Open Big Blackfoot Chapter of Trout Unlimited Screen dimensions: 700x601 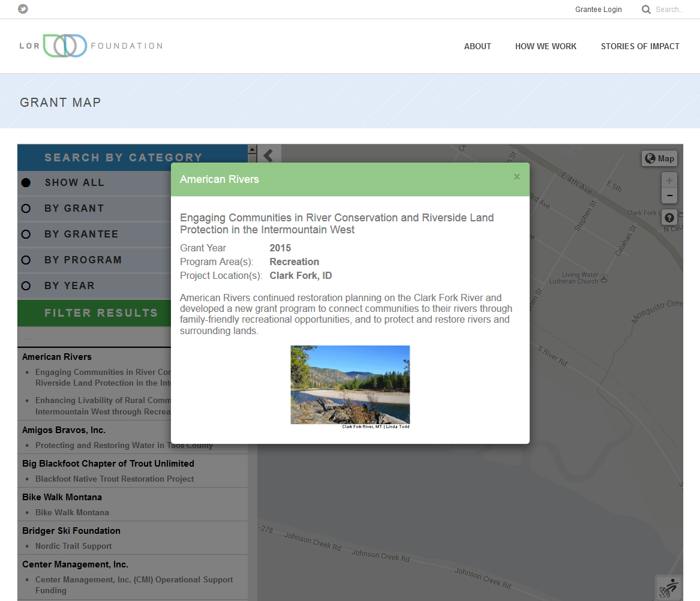(x=108, y=464)
